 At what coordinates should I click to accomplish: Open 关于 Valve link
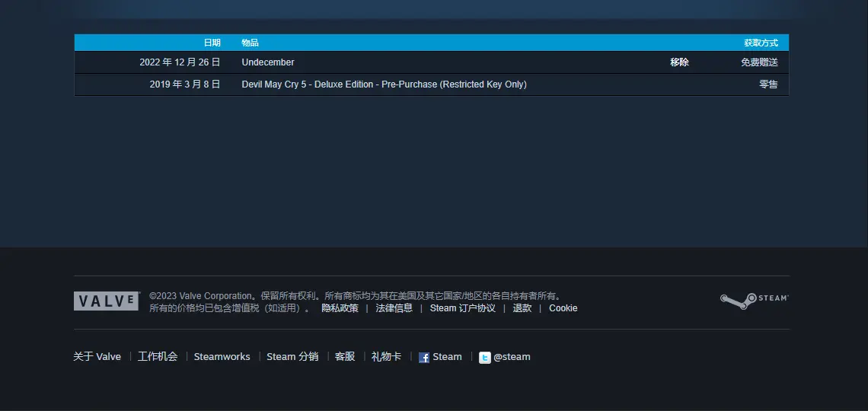pyautogui.click(x=97, y=357)
